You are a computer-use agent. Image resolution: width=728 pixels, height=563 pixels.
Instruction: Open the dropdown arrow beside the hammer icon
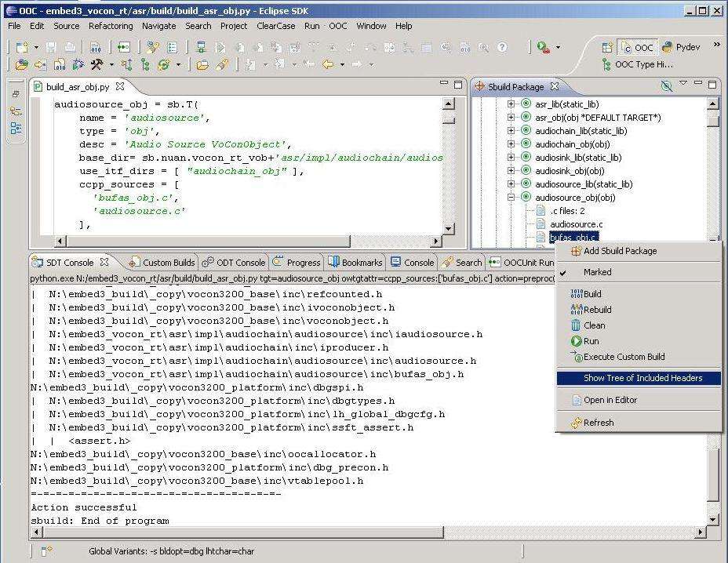click(x=111, y=65)
